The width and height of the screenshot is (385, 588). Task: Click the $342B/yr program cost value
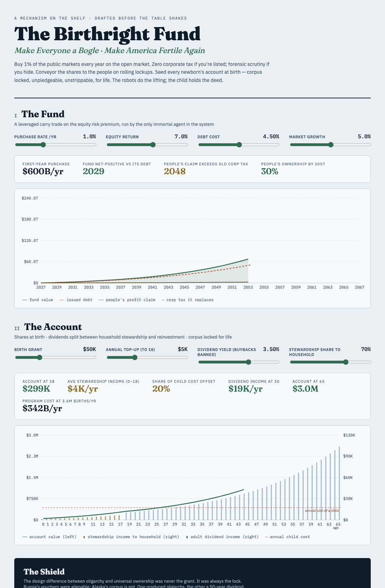(x=42, y=408)
